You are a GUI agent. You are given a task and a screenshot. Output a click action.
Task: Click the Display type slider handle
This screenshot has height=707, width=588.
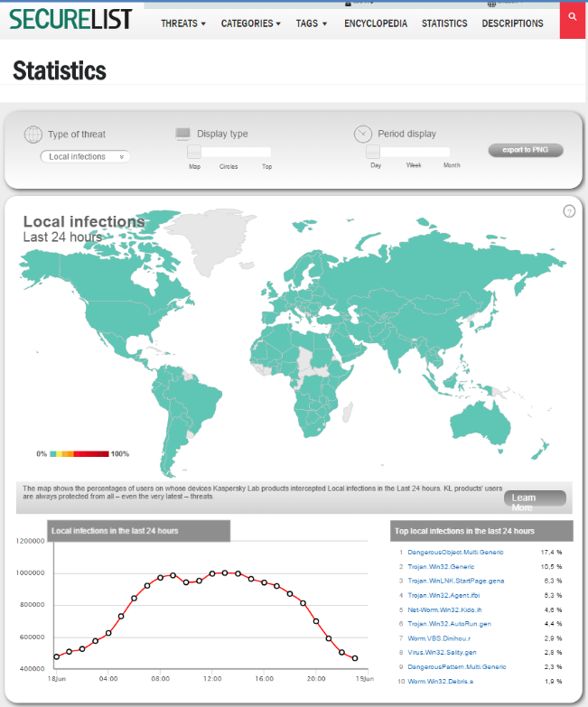click(x=194, y=152)
